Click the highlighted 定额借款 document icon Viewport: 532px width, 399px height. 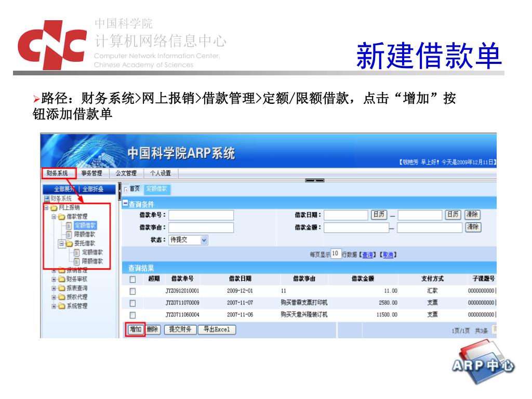tap(69, 225)
